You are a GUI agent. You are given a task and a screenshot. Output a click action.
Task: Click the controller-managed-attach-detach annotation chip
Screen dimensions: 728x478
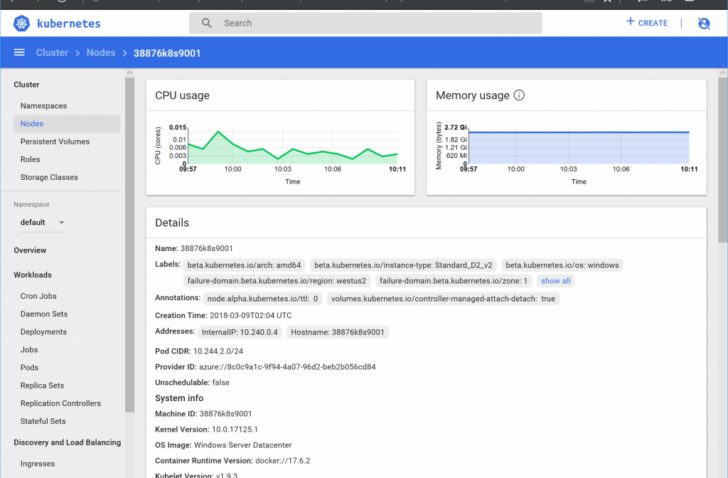[443, 298]
